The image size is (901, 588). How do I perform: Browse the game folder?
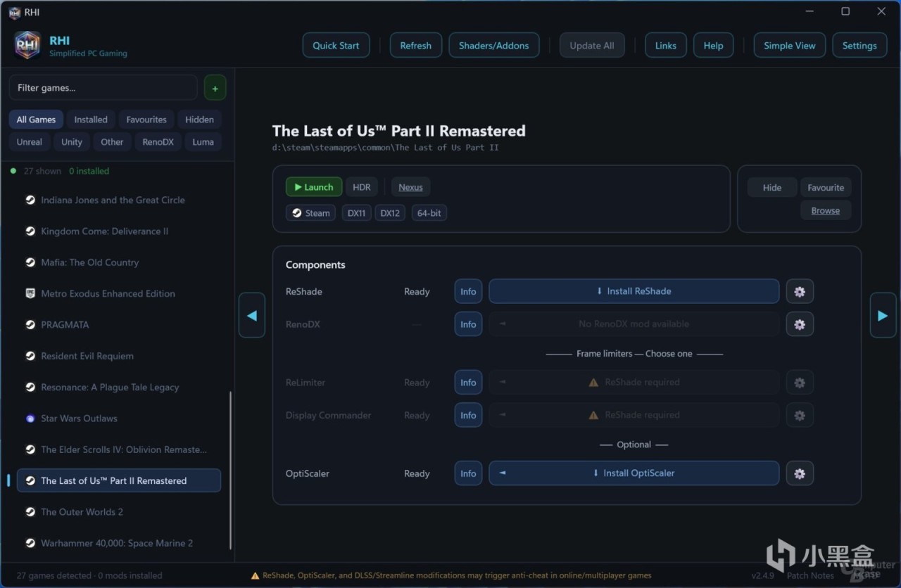point(826,210)
